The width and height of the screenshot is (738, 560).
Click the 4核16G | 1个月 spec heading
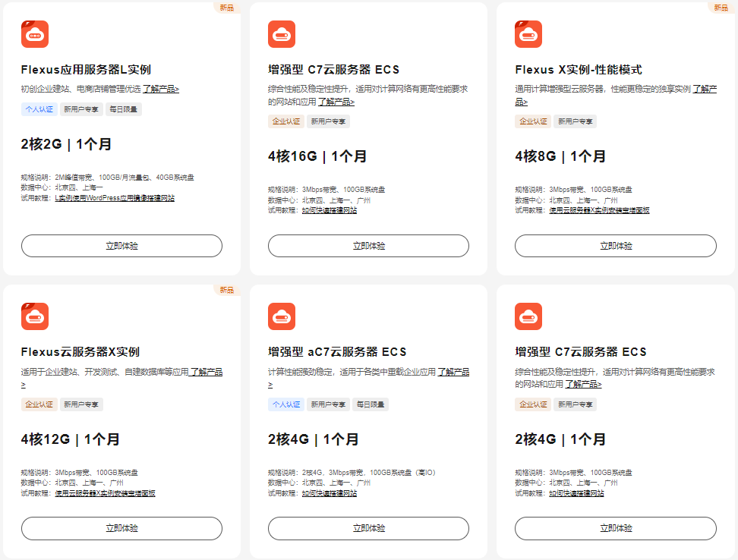[x=317, y=156]
